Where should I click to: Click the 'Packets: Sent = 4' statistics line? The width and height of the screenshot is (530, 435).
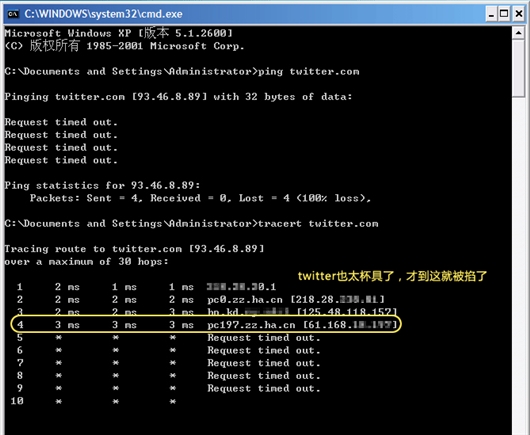[200, 198]
